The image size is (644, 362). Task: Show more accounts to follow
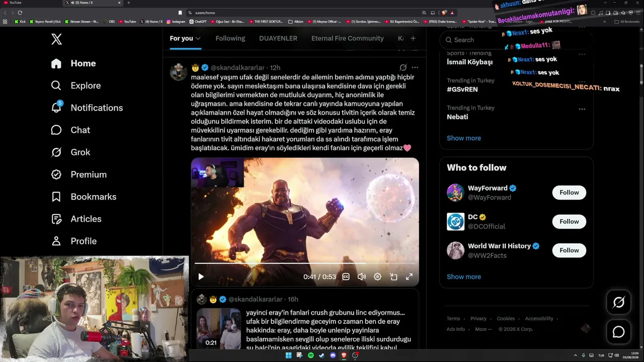click(x=464, y=277)
